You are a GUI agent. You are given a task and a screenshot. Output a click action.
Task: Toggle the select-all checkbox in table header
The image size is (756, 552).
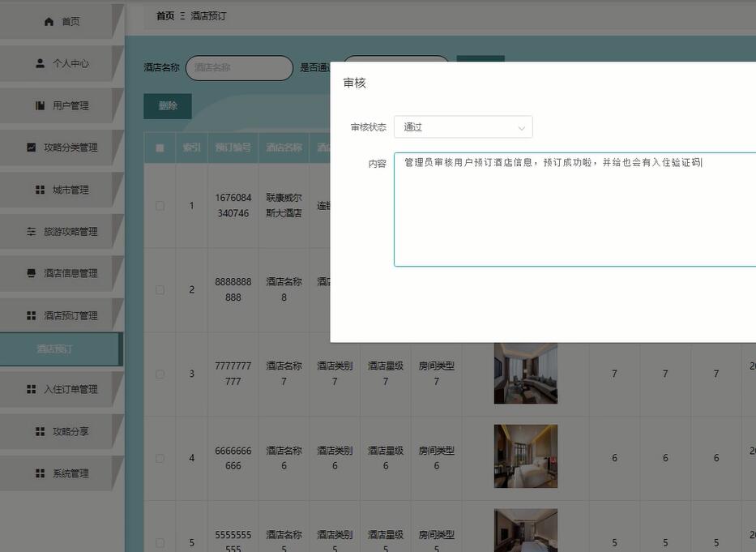coord(159,148)
